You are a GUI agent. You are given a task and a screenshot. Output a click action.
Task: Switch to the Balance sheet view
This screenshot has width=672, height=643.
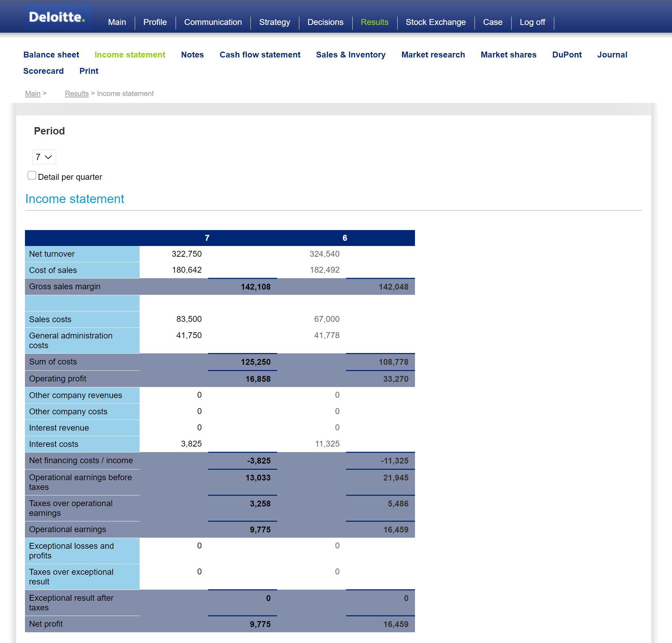tap(51, 55)
